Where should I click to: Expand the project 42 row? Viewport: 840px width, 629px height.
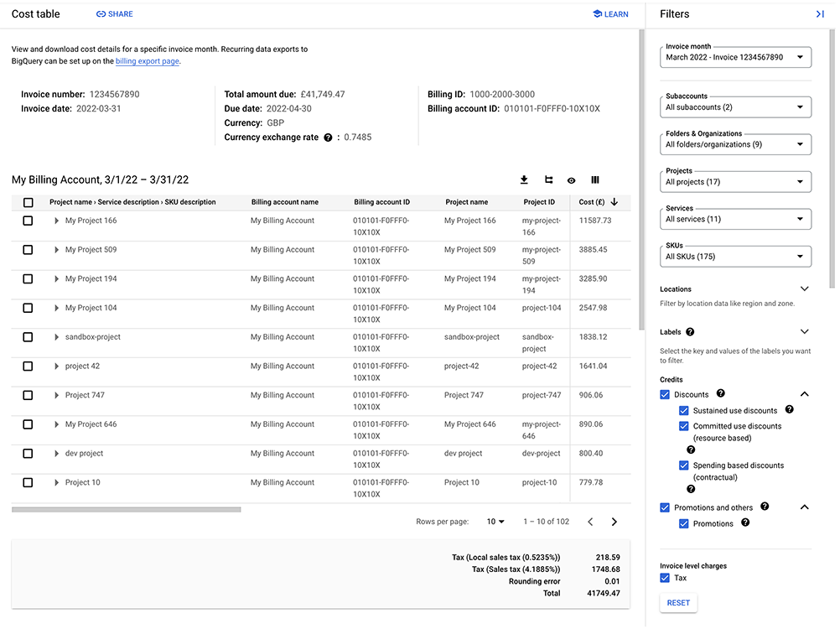point(56,366)
